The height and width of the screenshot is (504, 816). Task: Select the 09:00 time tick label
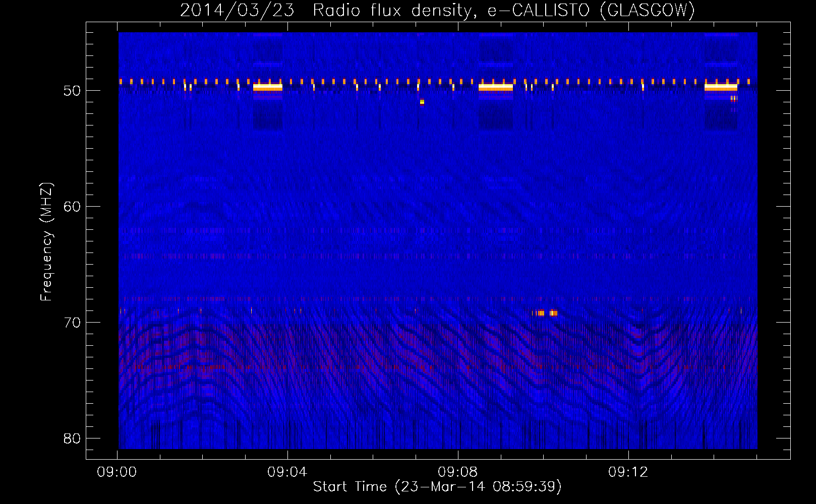117,472
